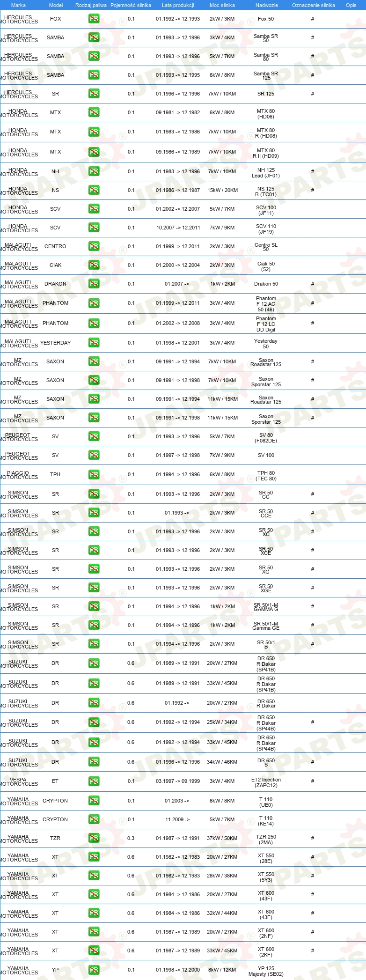Click the fuel icon for Yamaha T 110 (UE0)

[x=94, y=801]
